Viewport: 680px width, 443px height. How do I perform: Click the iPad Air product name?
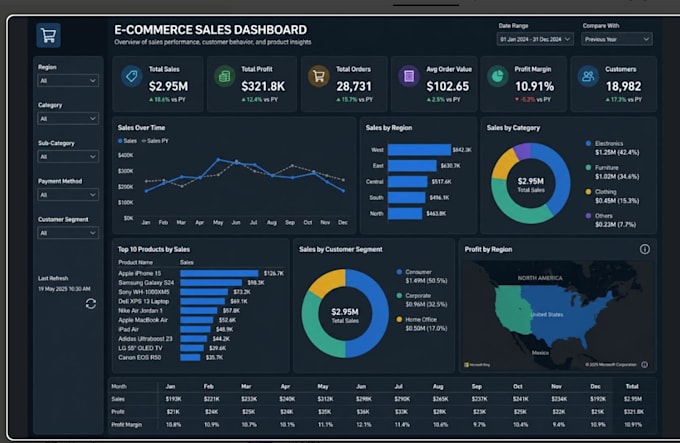(x=128, y=329)
